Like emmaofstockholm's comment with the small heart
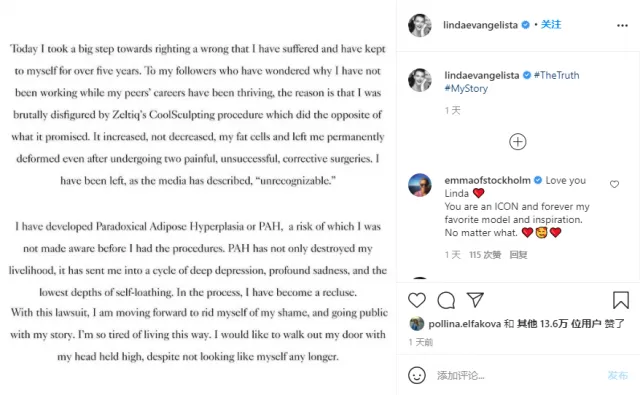 pyautogui.click(x=614, y=184)
